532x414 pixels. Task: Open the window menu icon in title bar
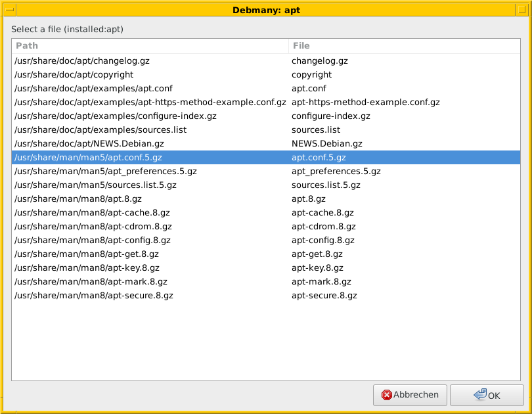pos(9,10)
